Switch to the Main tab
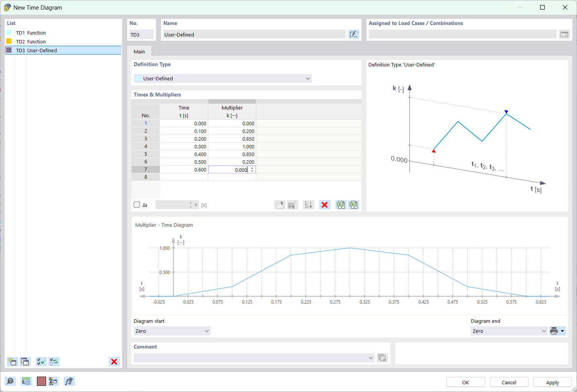 click(139, 51)
